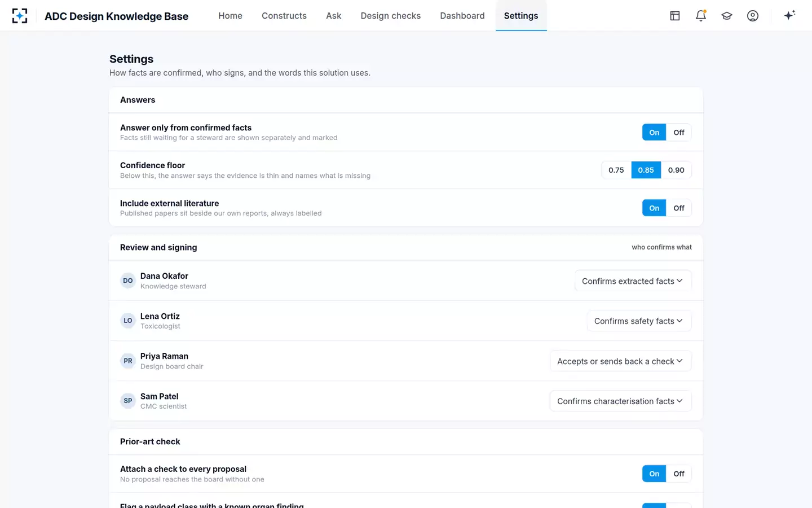This screenshot has height=508, width=812.
Task: Click the Answers section heading
Action: click(x=138, y=100)
